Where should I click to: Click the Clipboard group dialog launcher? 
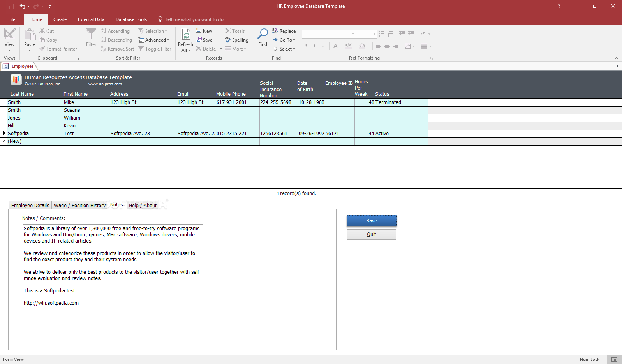pos(78,58)
